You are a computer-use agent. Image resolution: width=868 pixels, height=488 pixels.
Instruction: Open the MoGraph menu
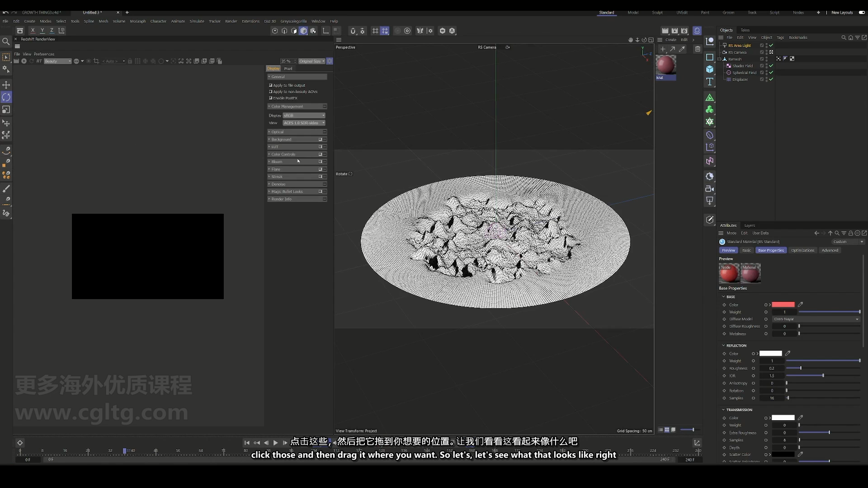pyautogui.click(x=138, y=21)
